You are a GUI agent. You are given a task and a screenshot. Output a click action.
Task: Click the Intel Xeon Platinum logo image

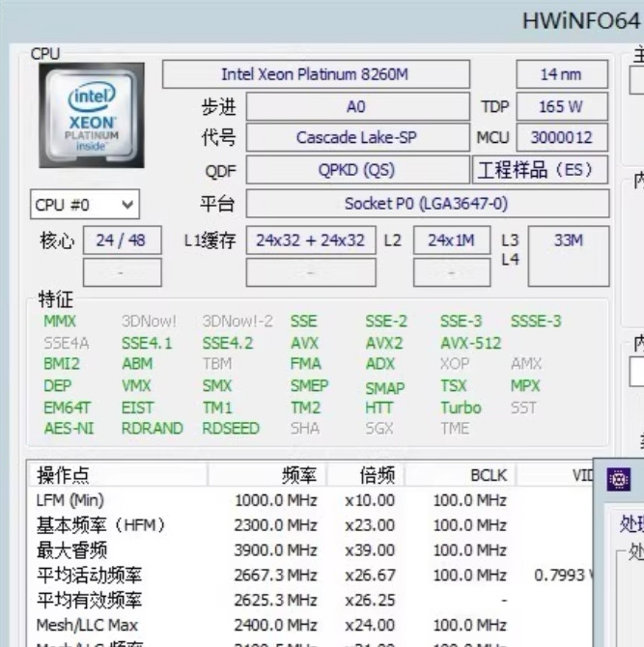click(92, 115)
